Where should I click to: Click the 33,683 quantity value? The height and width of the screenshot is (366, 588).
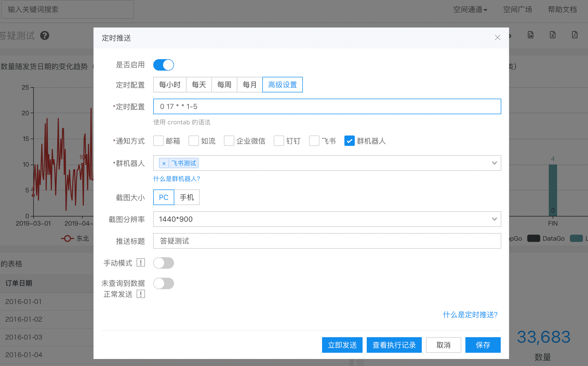pos(544,337)
